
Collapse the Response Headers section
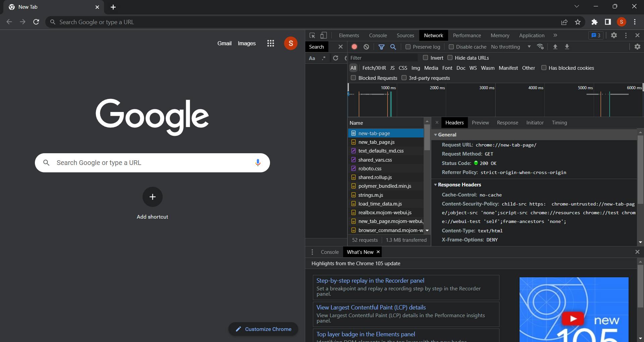(435, 184)
